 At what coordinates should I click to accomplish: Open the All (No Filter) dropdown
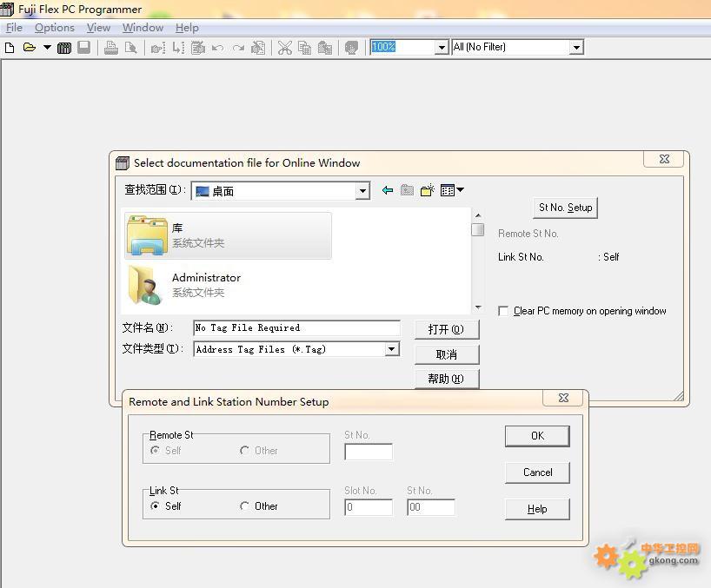(576, 47)
